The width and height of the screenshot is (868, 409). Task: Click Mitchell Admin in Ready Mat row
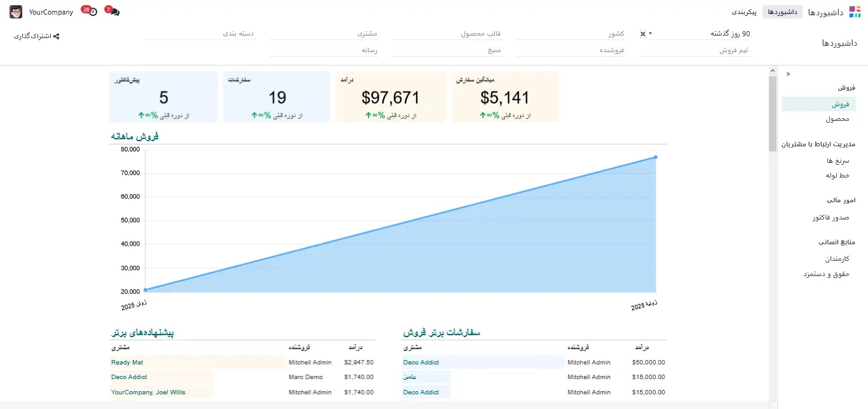pos(310,363)
